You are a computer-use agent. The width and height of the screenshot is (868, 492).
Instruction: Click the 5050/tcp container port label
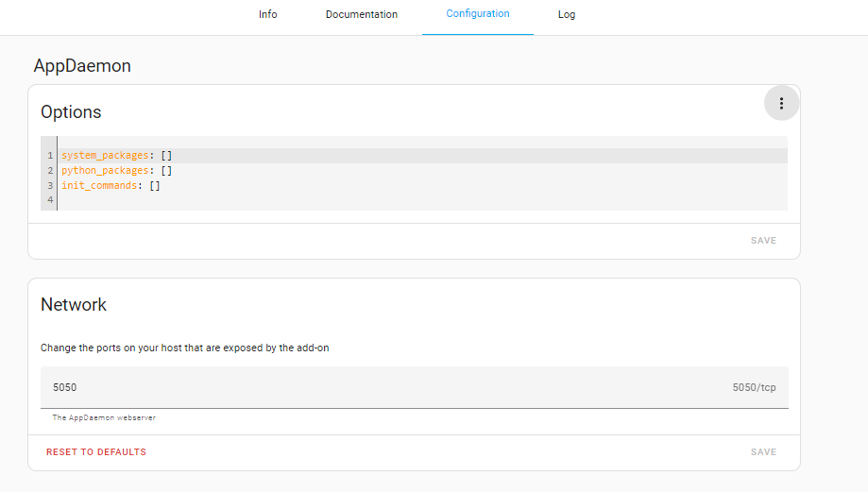pos(754,387)
